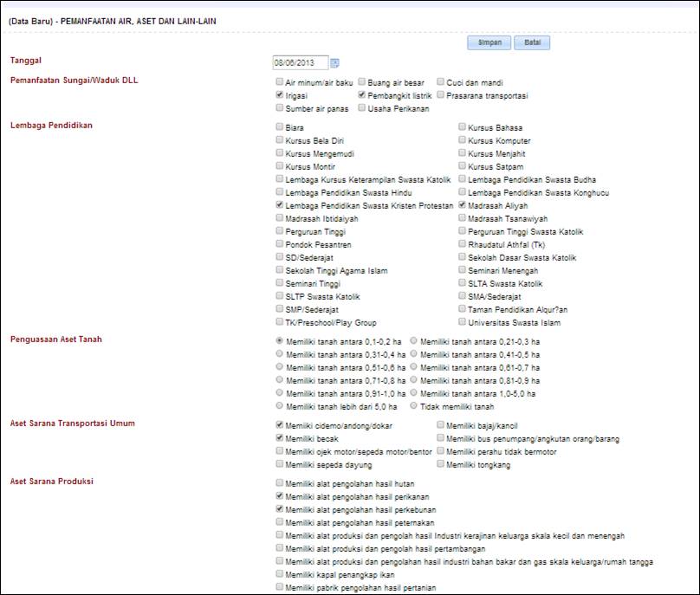Tick Kursus Satpam checkbox
This screenshot has width=700, height=595.
(462, 165)
